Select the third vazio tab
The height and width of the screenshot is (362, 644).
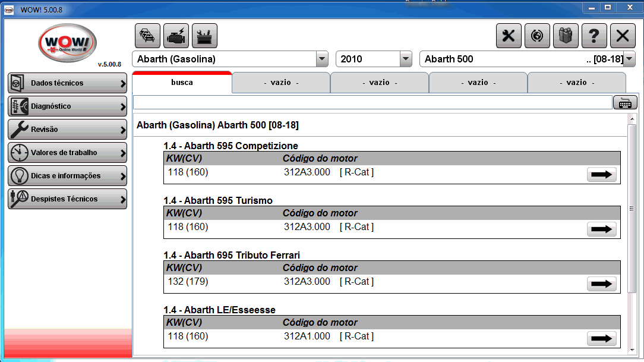(x=478, y=83)
